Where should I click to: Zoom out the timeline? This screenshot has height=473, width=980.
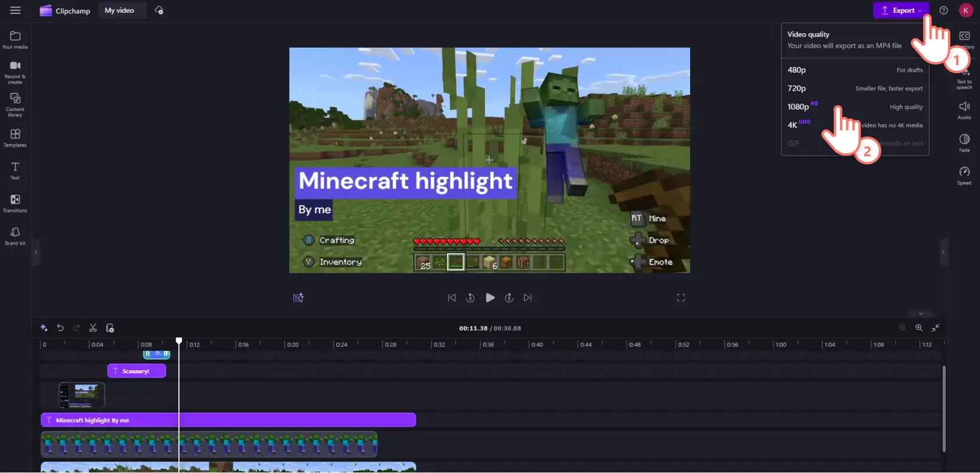pyautogui.click(x=902, y=328)
